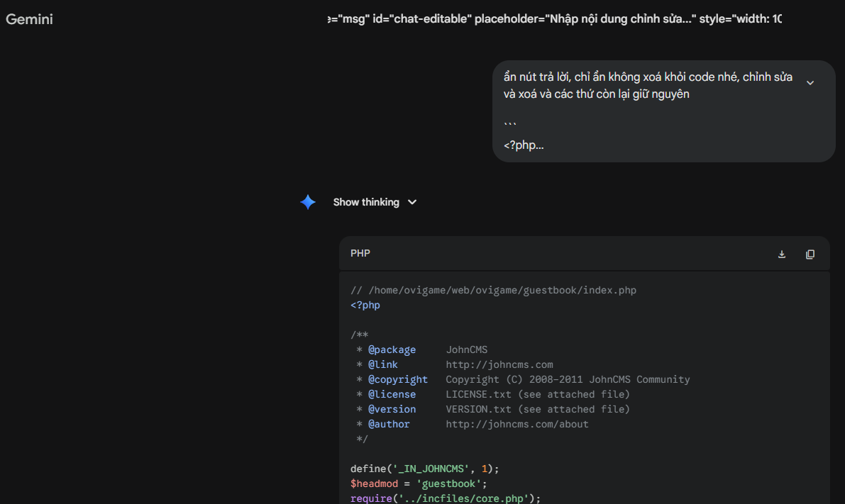Click the @license LICENSE.txt line

click(x=492, y=395)
